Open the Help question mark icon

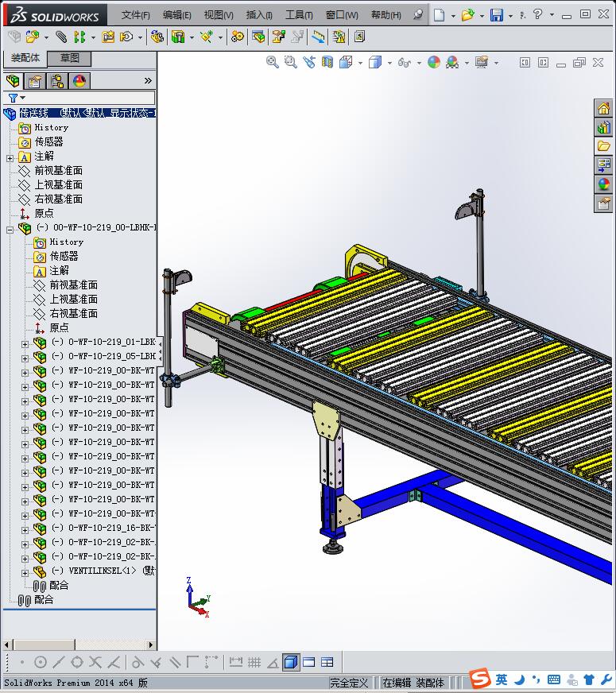537,14
